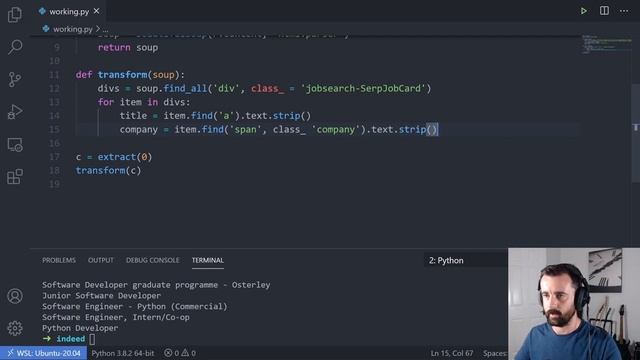Click the WSL: Ubuntu-20.04 remote indicator
The height and width of the screenshot is (360, 640).
click(x=44, y=353)
